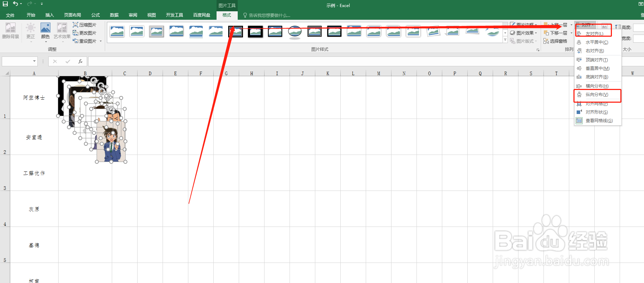Toggle 查看网格线(G) view gridlines
644x283 pixels.
598,121
